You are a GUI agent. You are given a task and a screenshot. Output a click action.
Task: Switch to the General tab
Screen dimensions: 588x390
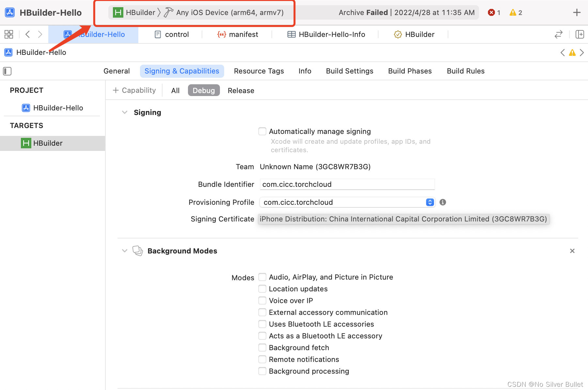(116, 71)
